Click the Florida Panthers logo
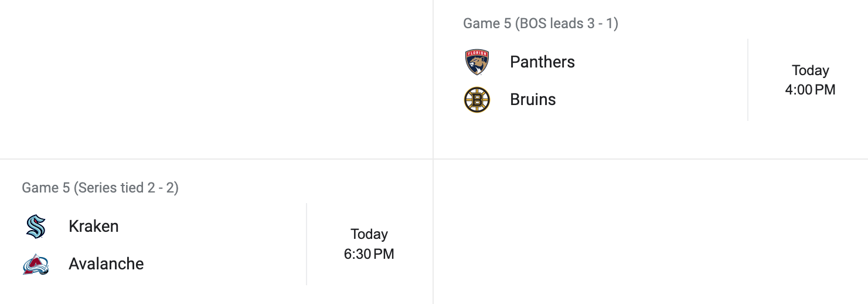Screen dimensions: 868x304 tap(477, 62)
